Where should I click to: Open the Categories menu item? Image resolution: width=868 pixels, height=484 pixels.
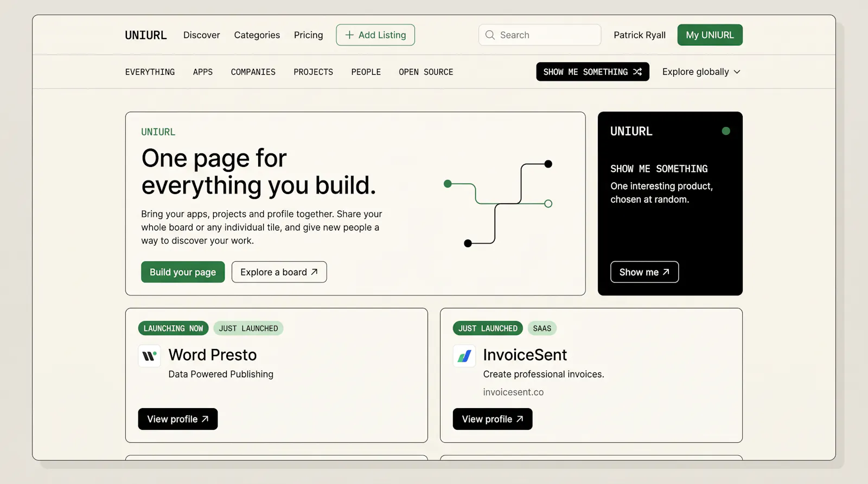pyautogui.click(x=257, y=35)
